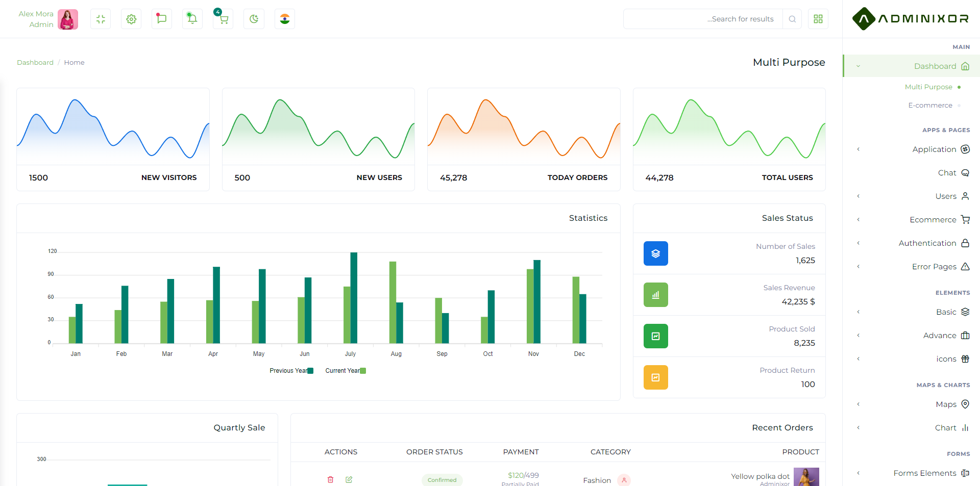Image resolution: width=980 pixels, height=486 pixels.
Task: Click the fullscreen toggle icon in header
Action: pyautogui.click(x=101, y=19)
